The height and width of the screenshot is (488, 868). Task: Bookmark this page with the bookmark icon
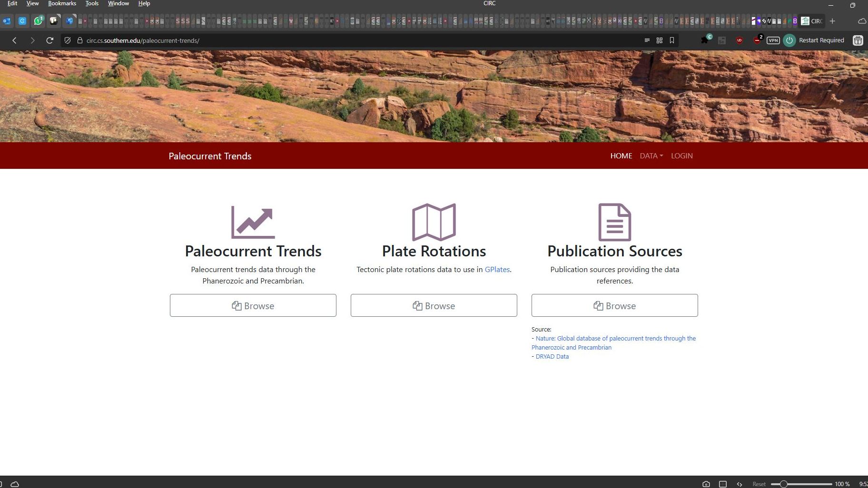(x=672, y=40)
